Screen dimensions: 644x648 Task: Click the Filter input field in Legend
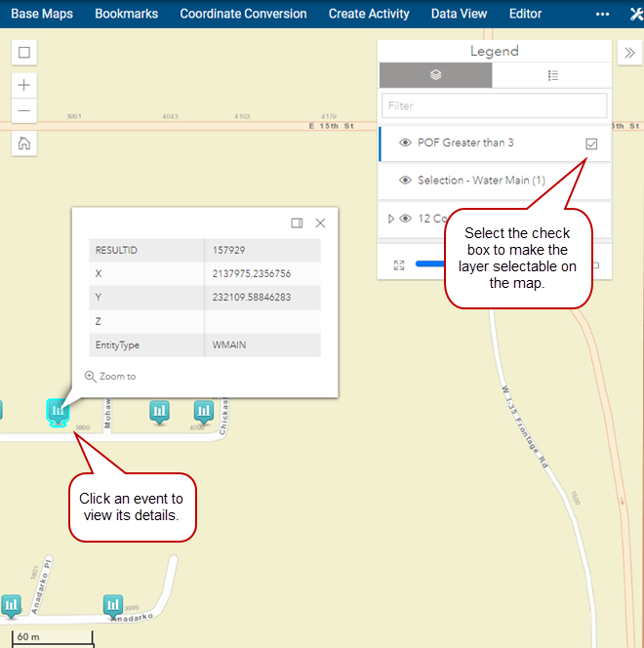click(495, 105)
